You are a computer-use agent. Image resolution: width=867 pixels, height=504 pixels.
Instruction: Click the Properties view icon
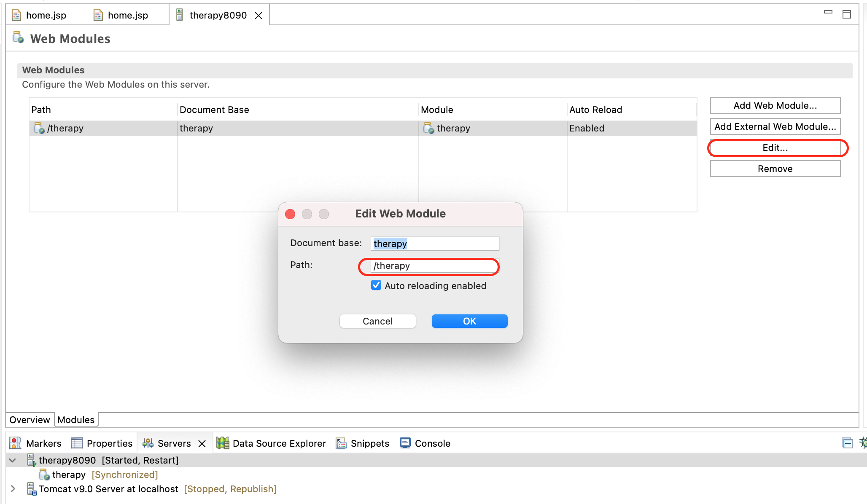tap(77, 443)
